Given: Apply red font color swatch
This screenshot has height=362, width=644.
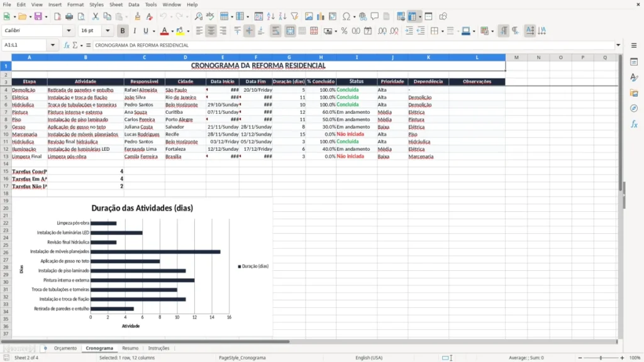Looking at the screenshot, I should click(x=164, y=31).
